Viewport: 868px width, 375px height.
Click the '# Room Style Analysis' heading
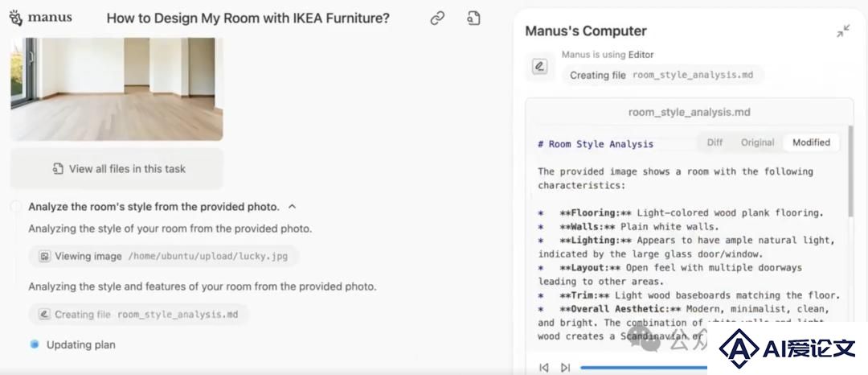[596, 144]
